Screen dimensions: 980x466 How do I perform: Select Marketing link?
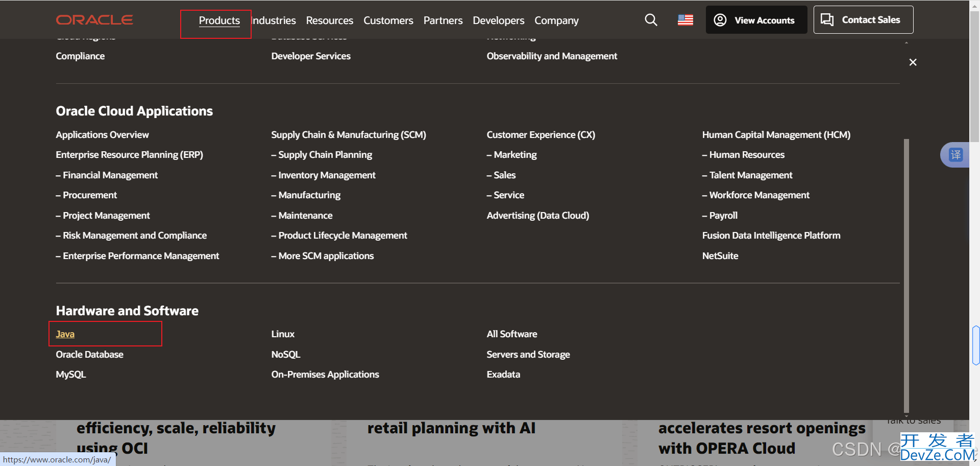(x=511, y=155)
